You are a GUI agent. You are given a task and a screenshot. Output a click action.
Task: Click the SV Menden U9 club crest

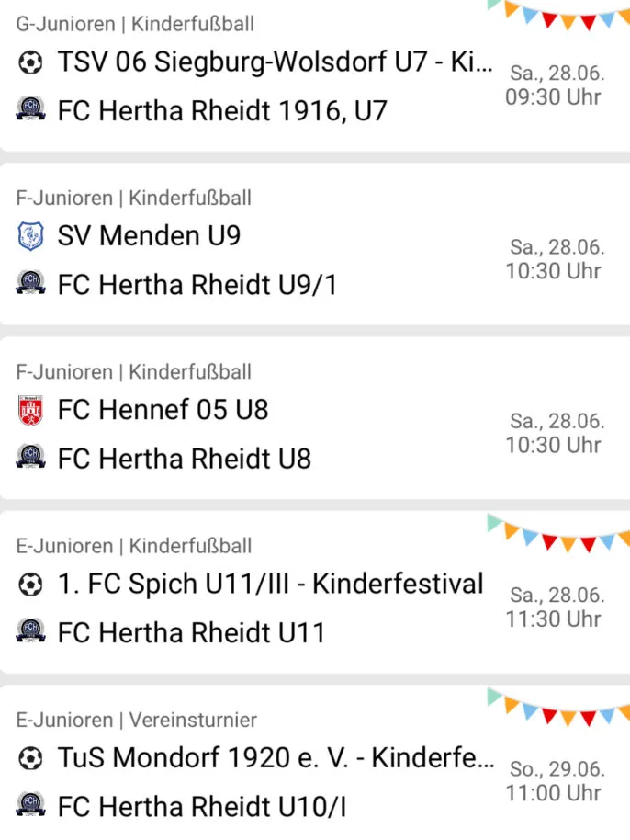[x=30, y=236]
